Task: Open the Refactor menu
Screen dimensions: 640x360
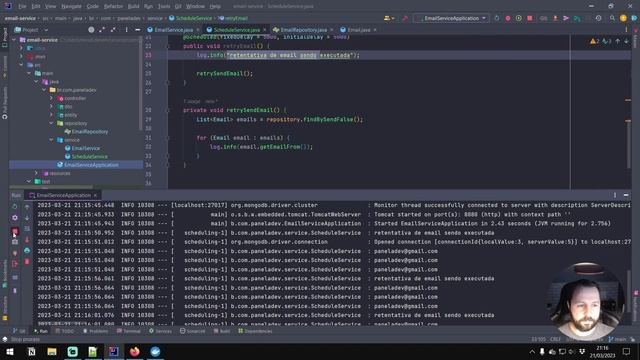Action: point(113,6)
